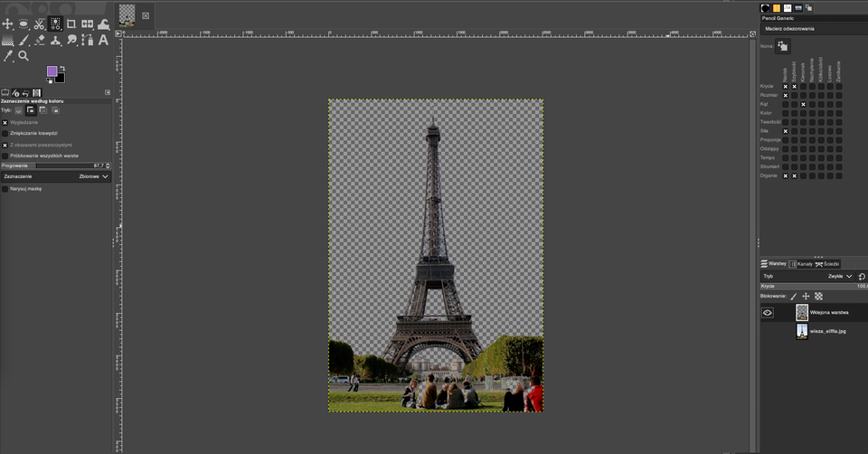Image resolution: width=868 pixels, height=454 pixels.
Task: Select the Crop tool
Action: [x=71, y=24]
